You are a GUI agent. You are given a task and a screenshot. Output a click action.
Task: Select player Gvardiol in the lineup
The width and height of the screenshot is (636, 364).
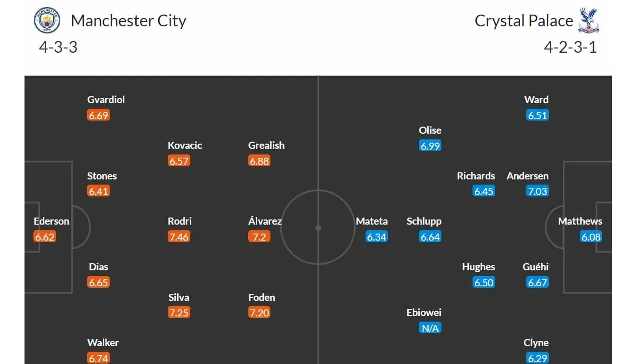click(x=106, y=100)
